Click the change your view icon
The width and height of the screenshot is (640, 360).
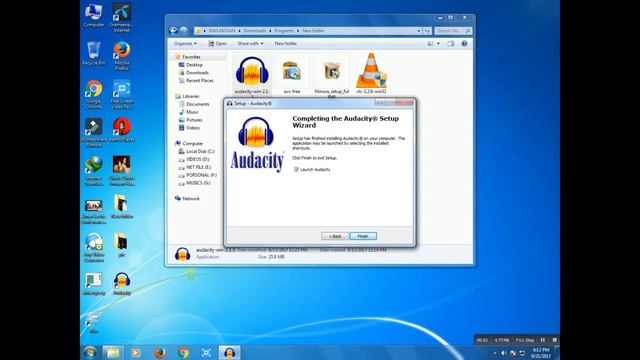[430, 43]
